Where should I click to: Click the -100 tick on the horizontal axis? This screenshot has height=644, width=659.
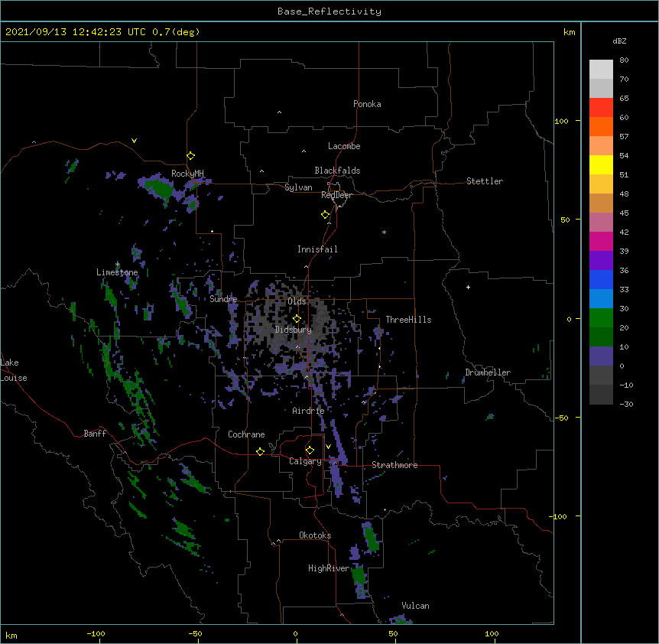[x=96, y=633]
